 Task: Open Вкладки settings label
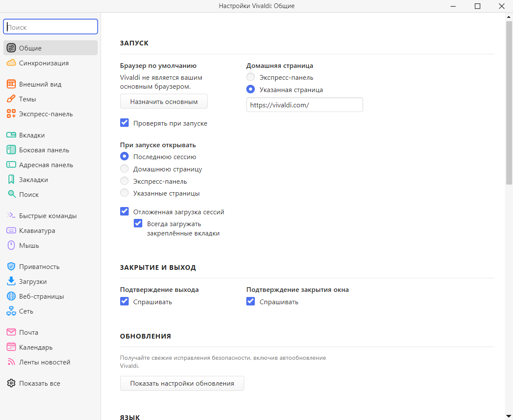[x=32, y=135]
